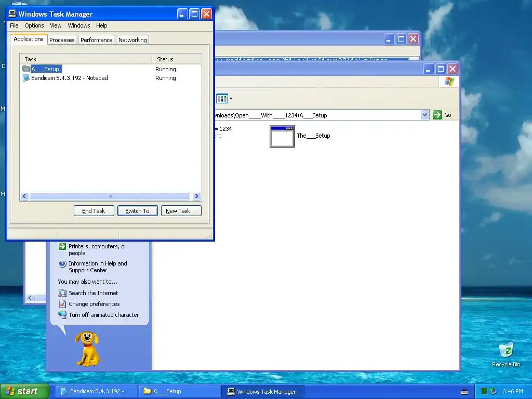532x399 pixels.
Task: Expand the explorer address bar dropdown
Action: tap(425, 115)
